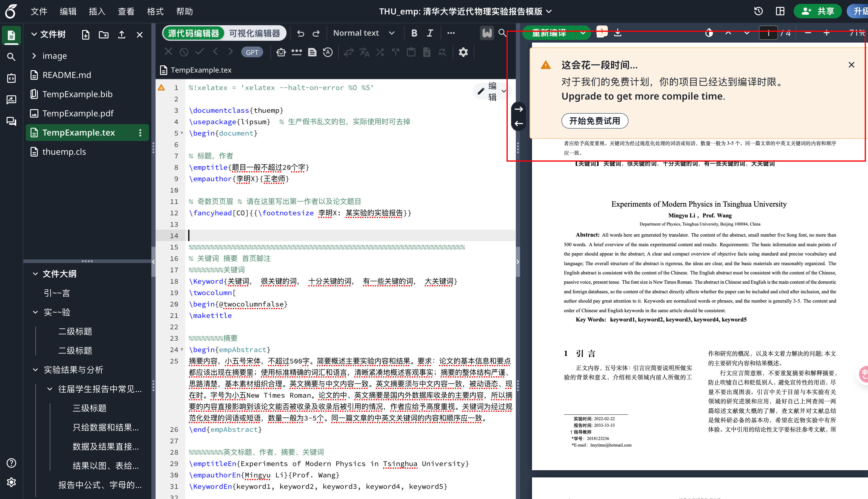Open the 文件 menu

(39, 11)
